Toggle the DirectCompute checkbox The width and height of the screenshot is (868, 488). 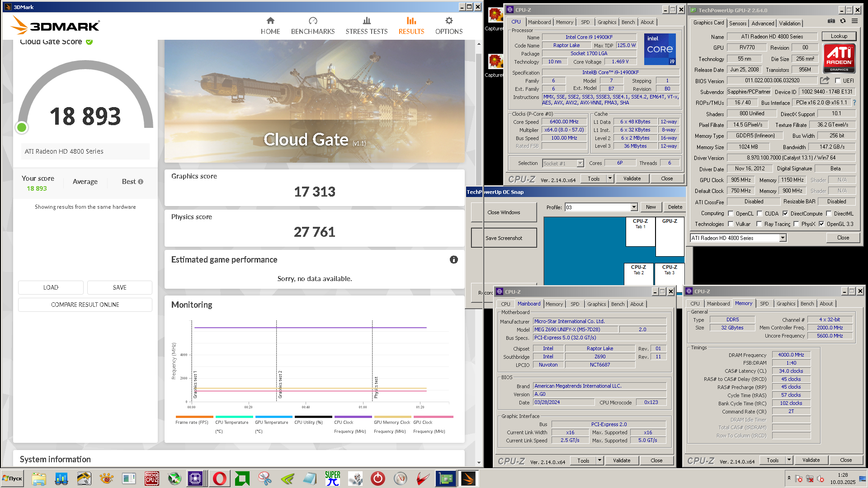pos(785,214)
